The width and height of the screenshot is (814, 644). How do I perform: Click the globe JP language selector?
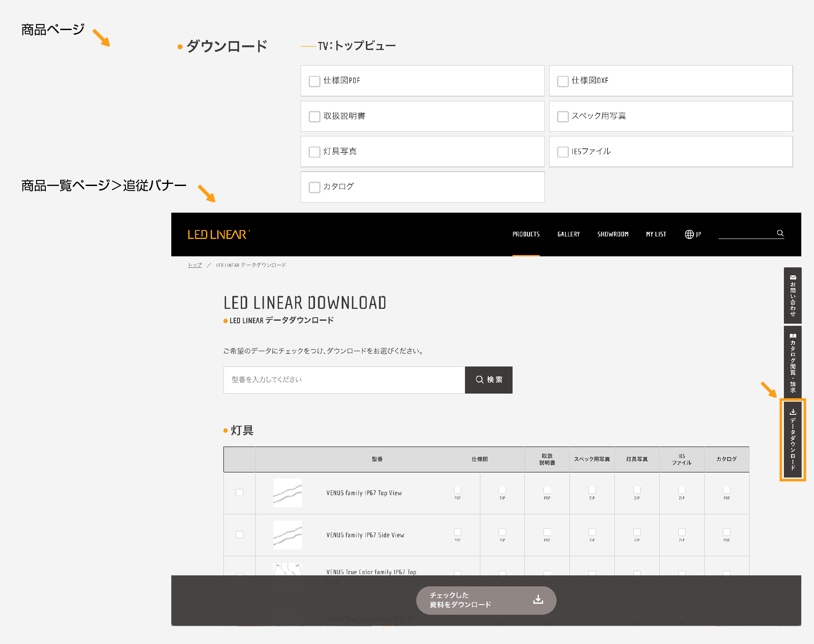(x=693, y=234)
